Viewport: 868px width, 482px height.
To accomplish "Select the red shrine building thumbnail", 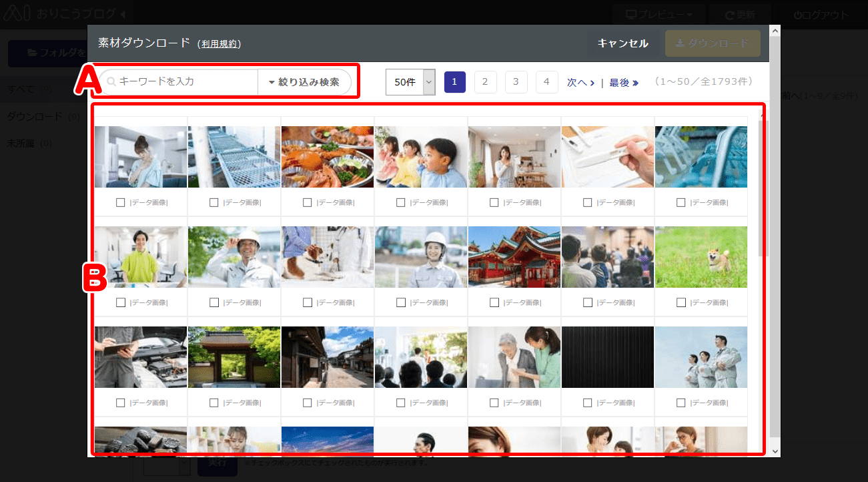I will point(514,257).
